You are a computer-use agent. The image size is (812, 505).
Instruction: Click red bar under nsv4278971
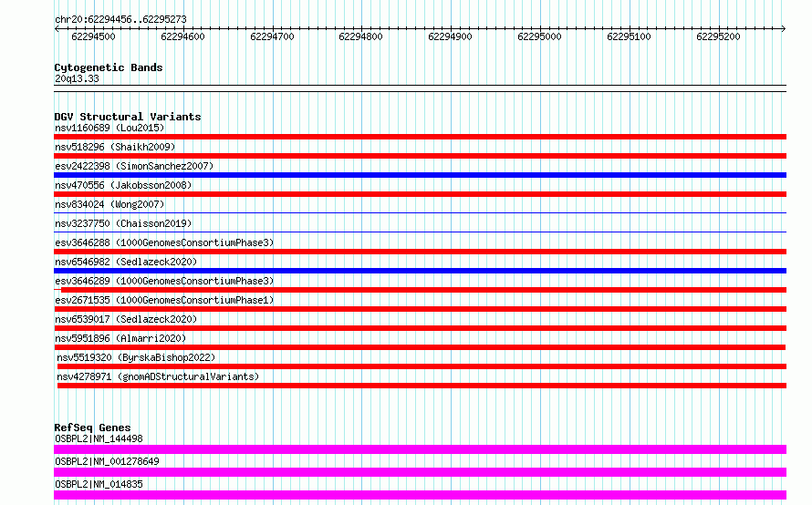point(422,386)
